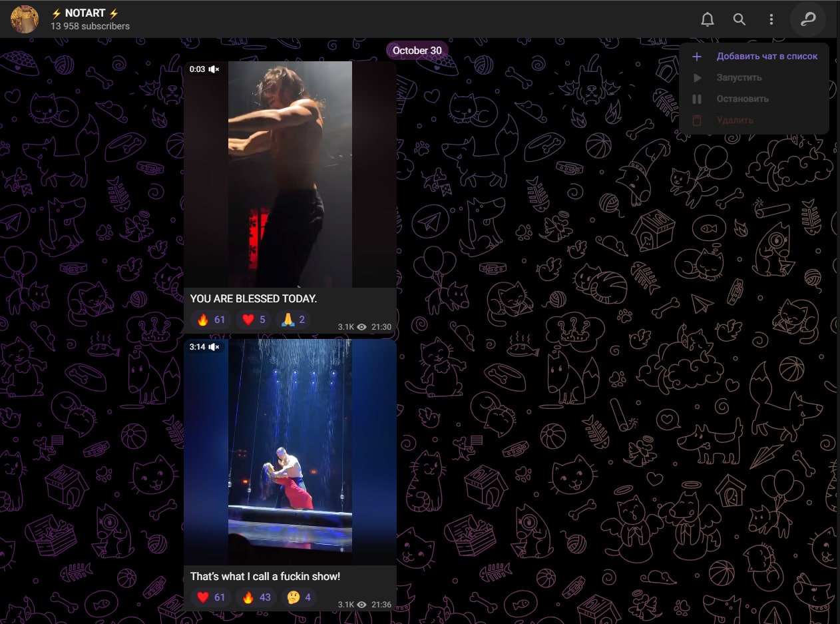Screen dimensions: 840x624
Task: Click the pause icon beside Остановить
Action: (x=697, y=99)
